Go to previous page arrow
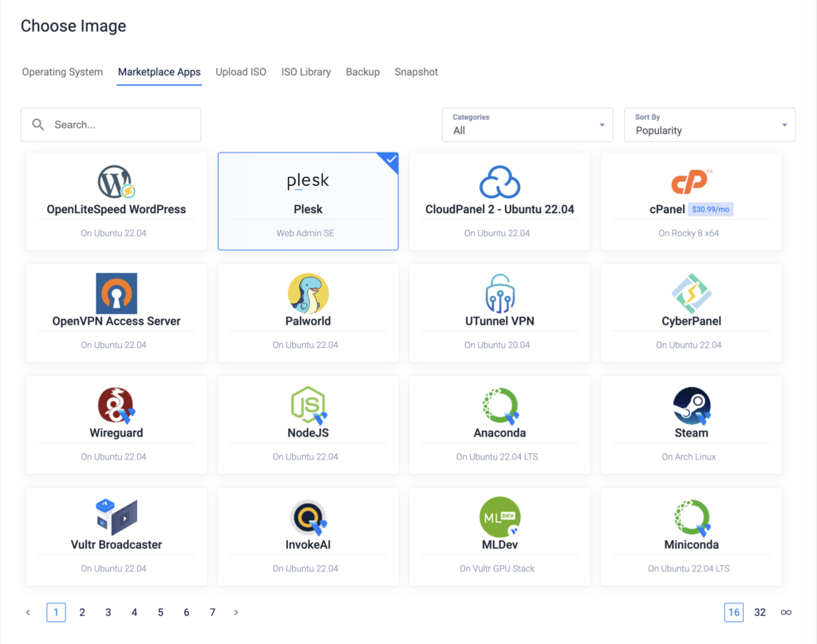 point(28,612)
